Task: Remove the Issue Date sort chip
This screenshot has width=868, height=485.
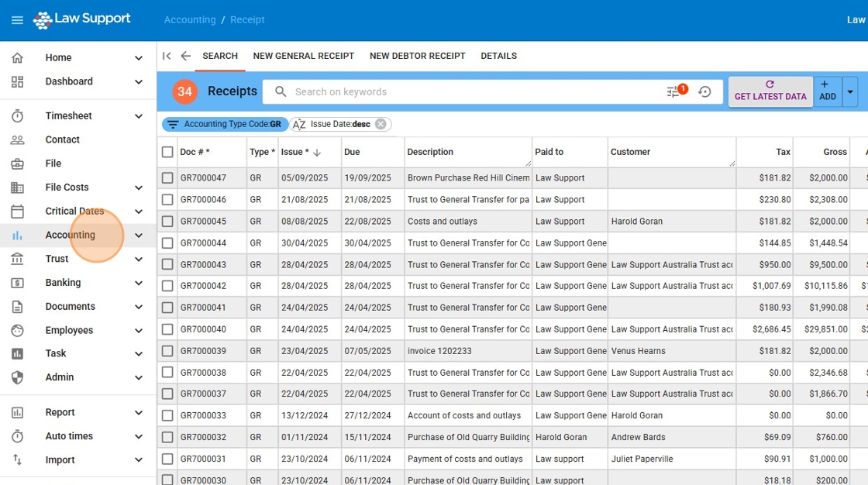Action: (381, 124)
